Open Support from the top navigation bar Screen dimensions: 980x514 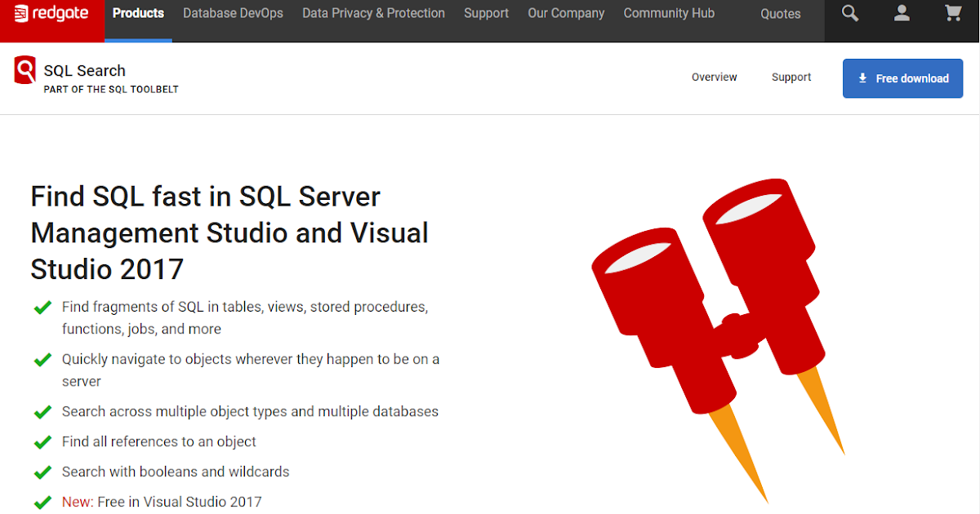[x=486, y=13]
